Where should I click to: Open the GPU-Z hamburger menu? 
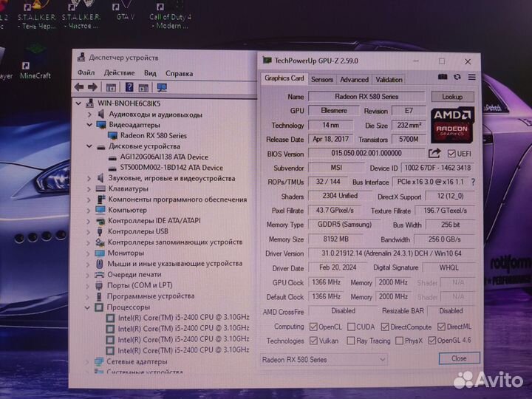[x=472, y=77]
